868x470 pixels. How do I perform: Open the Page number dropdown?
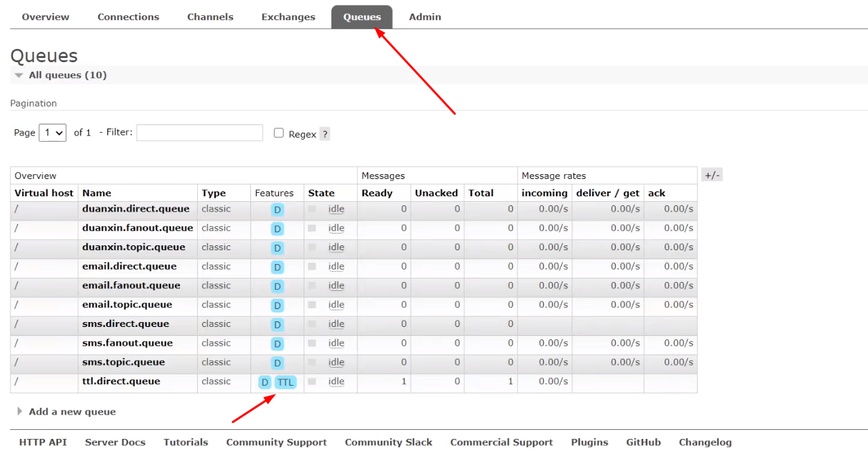pos(53,132)
